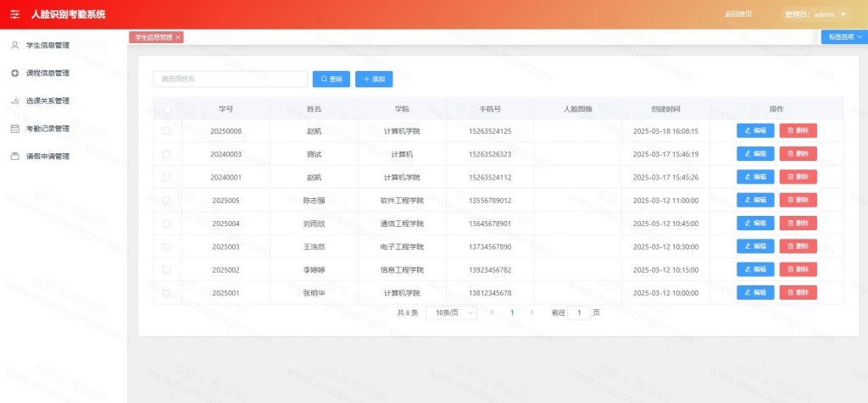Image resolution: width=868 pixels, height=403 pixels.
Task: Click the 学院 column header
Action: click(402, 109)
